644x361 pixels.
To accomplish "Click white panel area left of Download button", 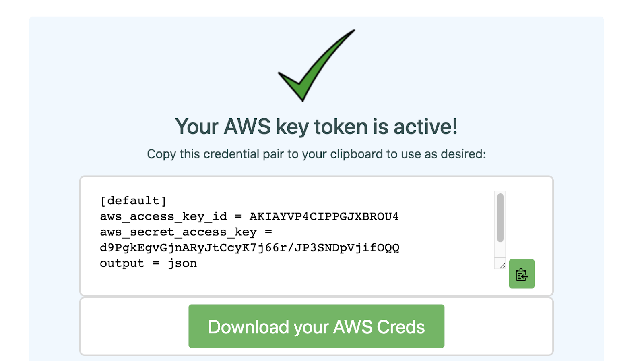I will point(135,326).
